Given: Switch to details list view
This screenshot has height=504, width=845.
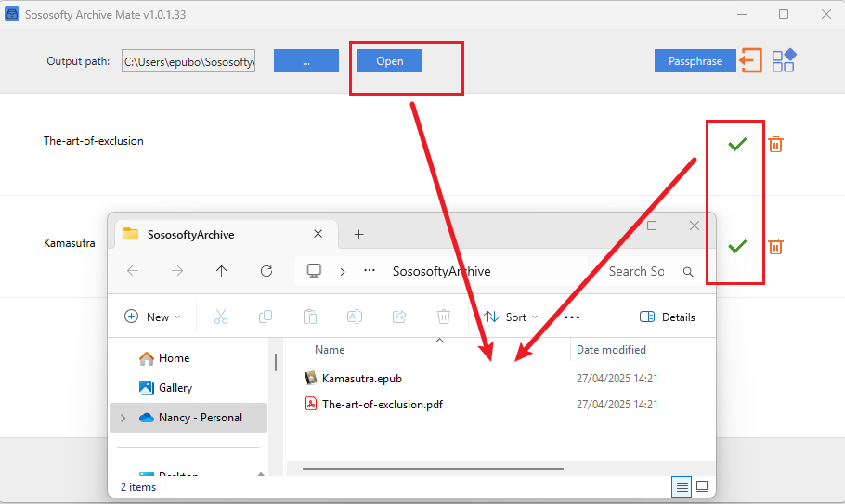Looking at the screenshot, I should [682, 486].
